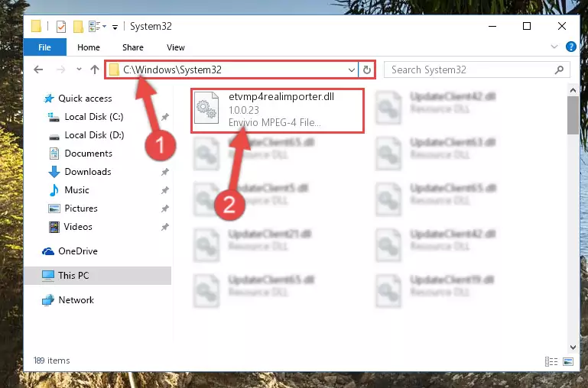Click the pin icon beside Local Disk (C:)
The height and width of the screenshot is (388, 588).
pos(164,117)
